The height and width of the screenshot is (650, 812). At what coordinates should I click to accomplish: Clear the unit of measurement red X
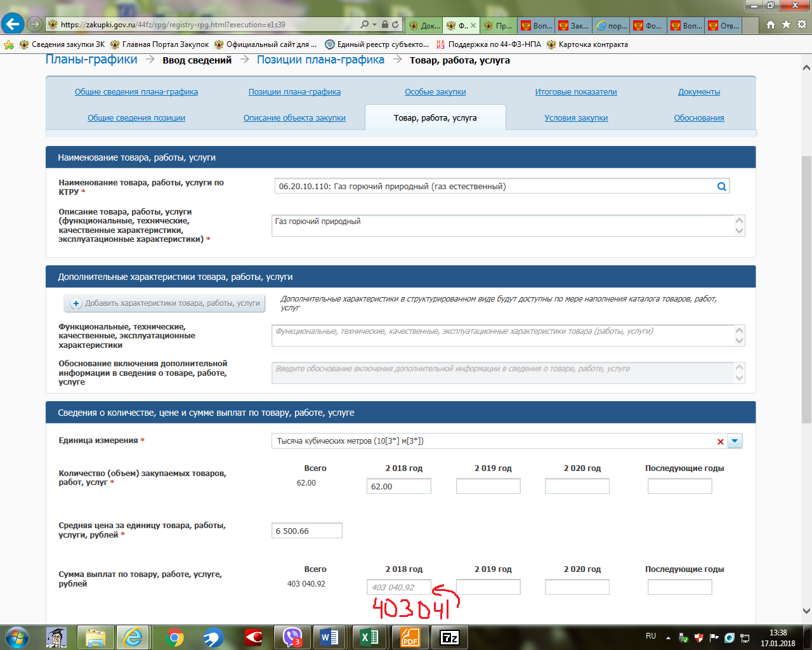click(x=720, y=442)
